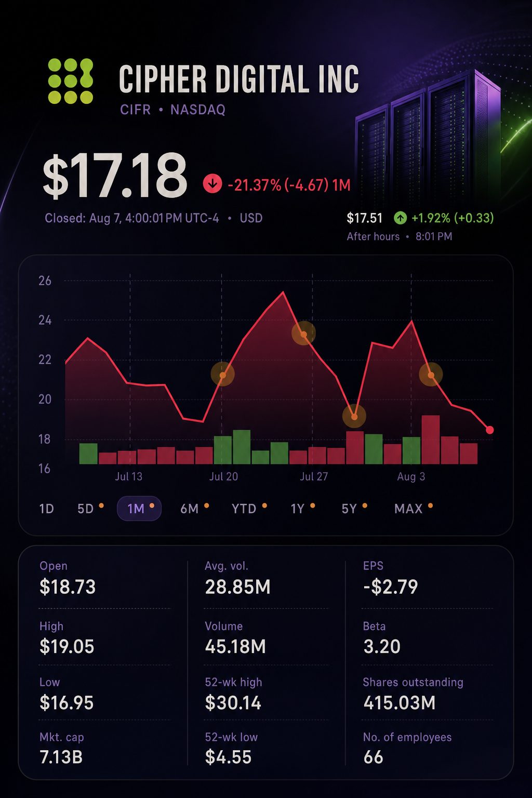Screen dimensions: 532x798
Task: Click the orange event marker after Aug 3
Action: click(431, 375)
